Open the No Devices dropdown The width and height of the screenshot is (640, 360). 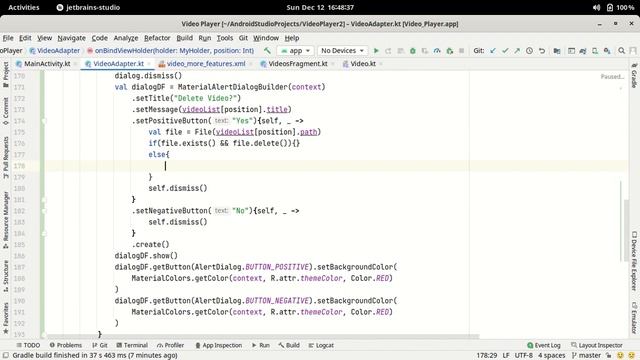pyautogui.click(x=342, y=51)
